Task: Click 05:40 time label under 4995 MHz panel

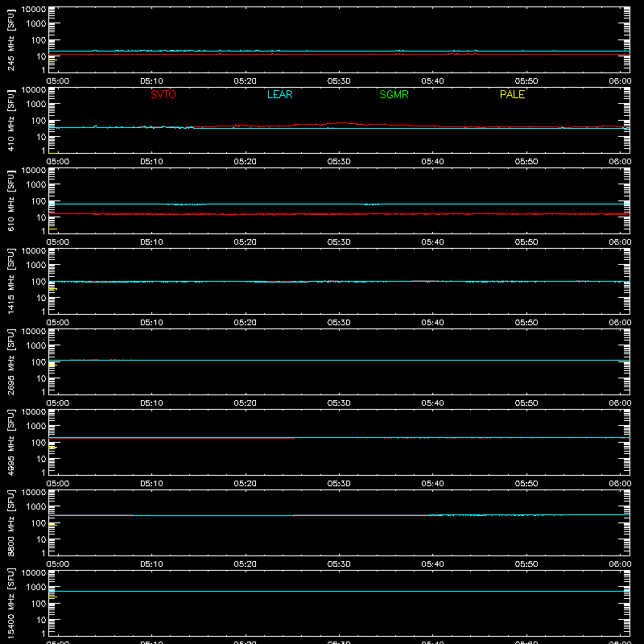Action: (x=432, y=484)
